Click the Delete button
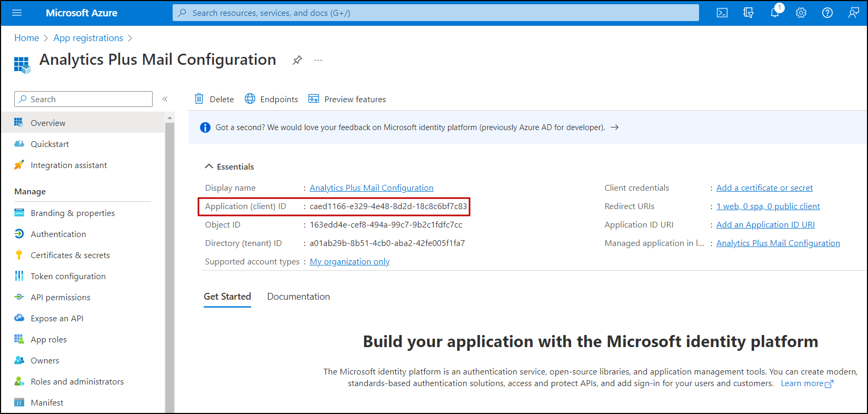The image size is (868, 414). click(x=214, y=99)
